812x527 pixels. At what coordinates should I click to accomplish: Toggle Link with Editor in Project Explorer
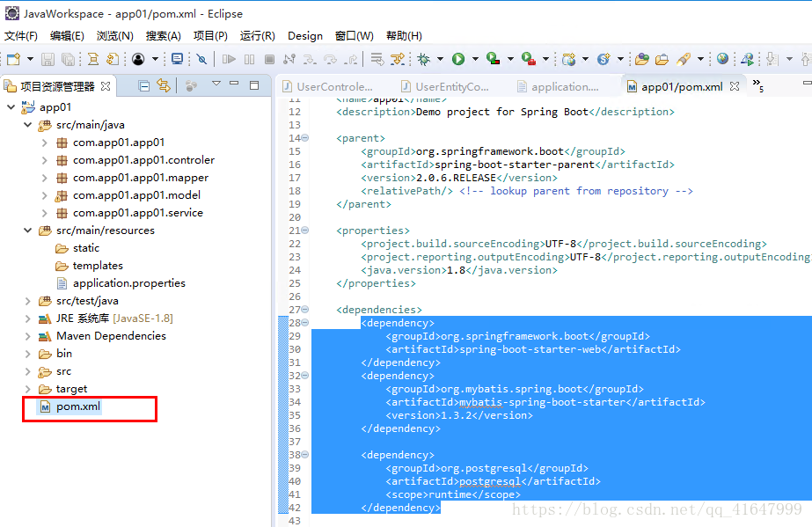click(x=163, y=85)
